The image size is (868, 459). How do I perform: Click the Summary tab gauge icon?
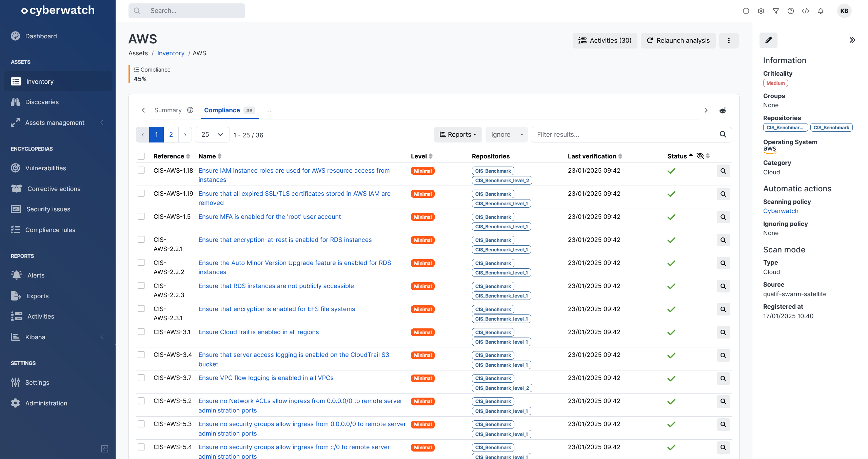[x=190, y=110]
